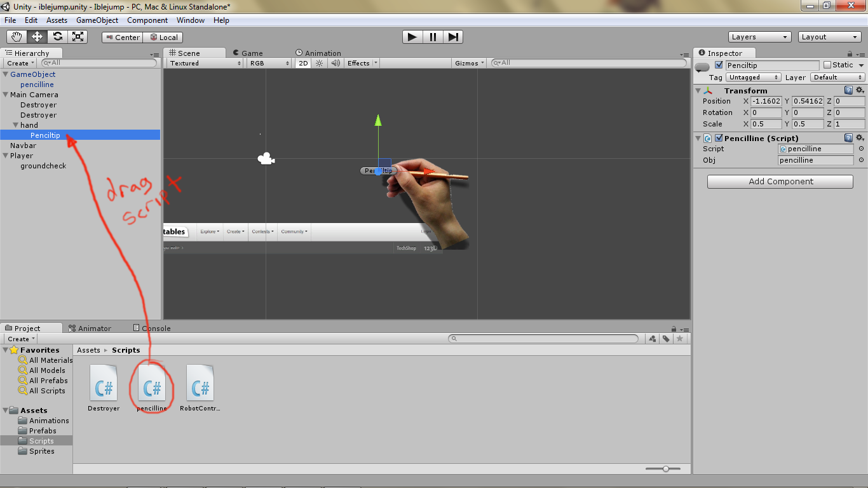Click the Position X input field
Image resolution: width=868 pixels, height=488 pixels.
[x=766, y=102]
